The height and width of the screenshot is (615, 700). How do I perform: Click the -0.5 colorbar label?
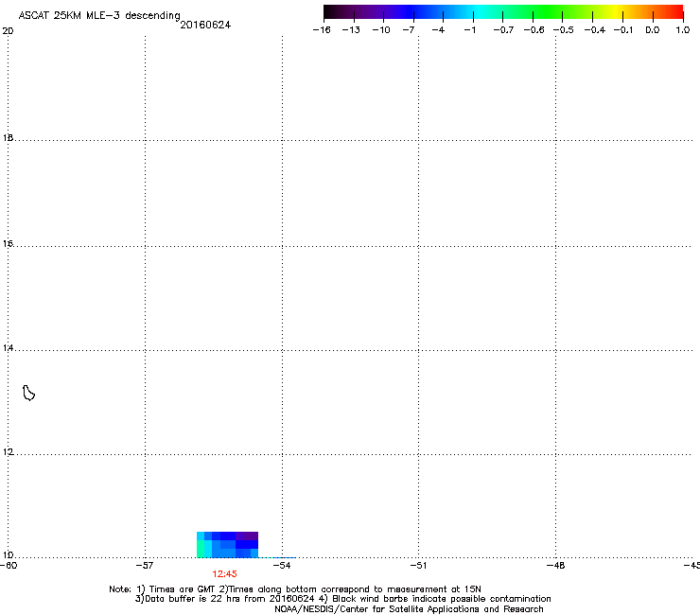click(x=564, y=30)
